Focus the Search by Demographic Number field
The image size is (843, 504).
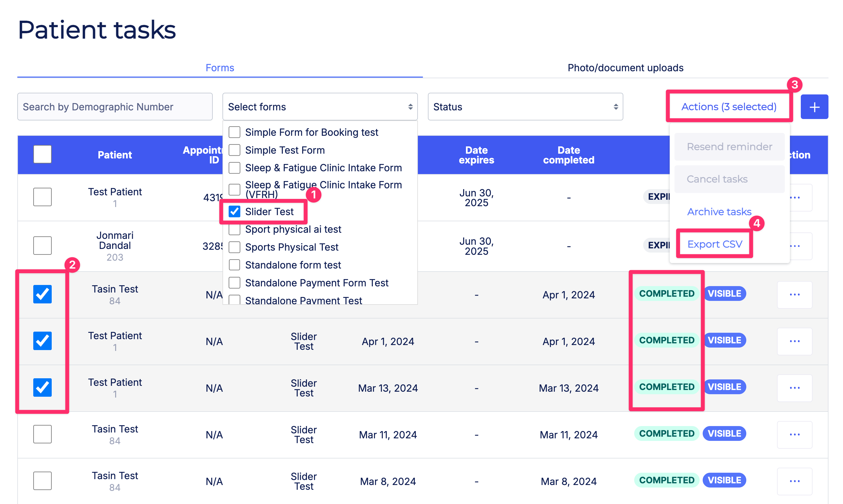coord(115,107)
